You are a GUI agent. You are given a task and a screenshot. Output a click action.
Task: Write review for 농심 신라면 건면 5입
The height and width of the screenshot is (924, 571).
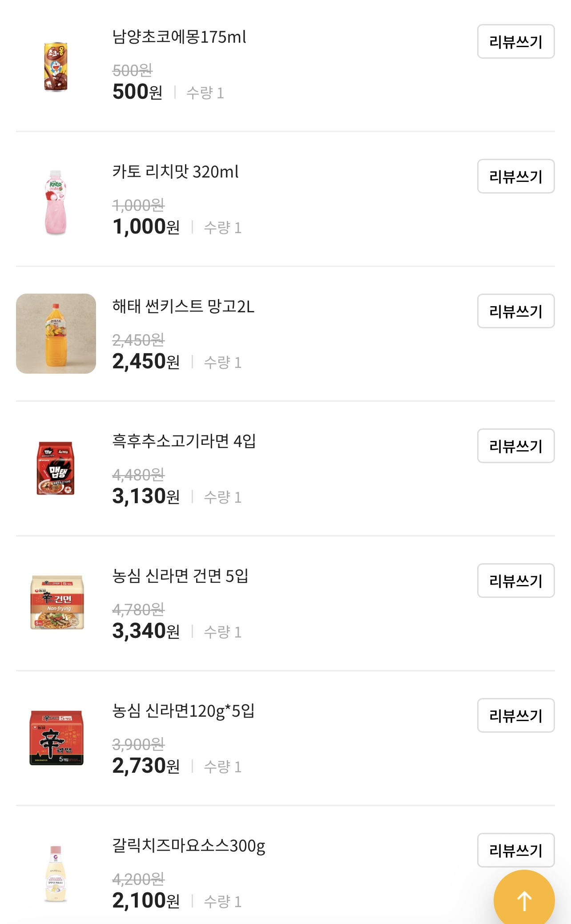[515, 581]
